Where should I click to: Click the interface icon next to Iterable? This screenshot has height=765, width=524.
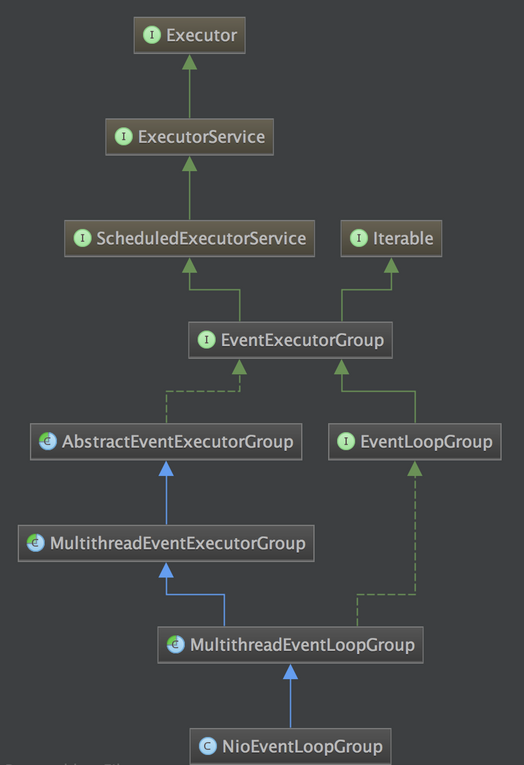359,238
